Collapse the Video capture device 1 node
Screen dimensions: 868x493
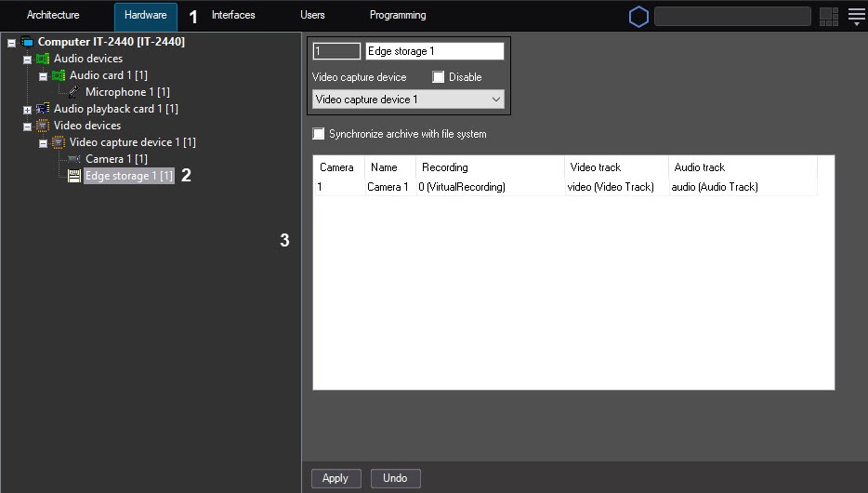43,143
